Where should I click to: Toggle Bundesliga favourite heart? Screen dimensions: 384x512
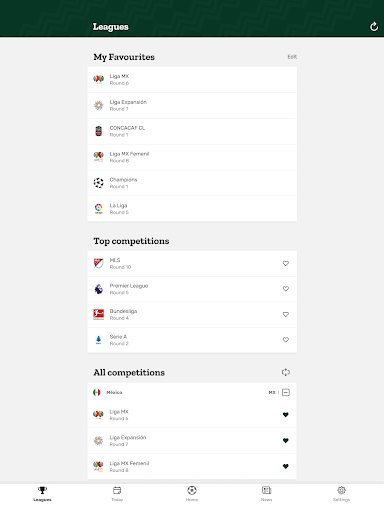[x=286, y=314]
